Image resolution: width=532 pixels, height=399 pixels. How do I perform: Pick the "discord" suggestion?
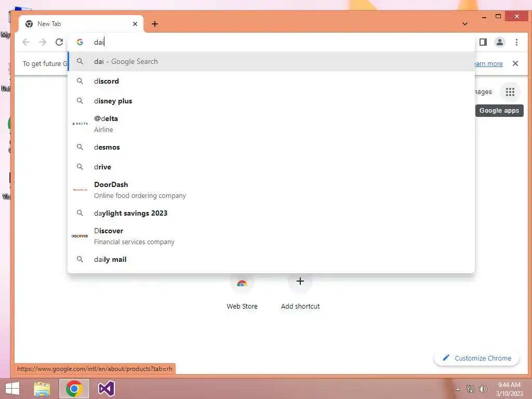[271, 81]
